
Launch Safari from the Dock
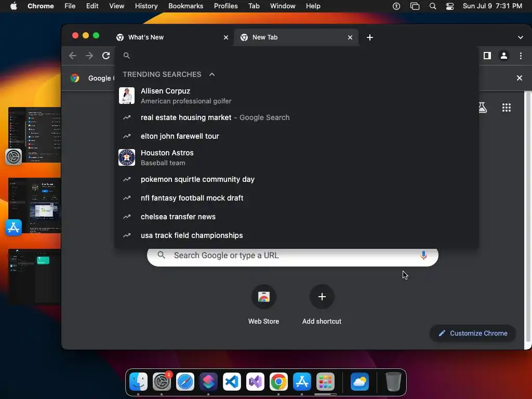click(185, 382)
